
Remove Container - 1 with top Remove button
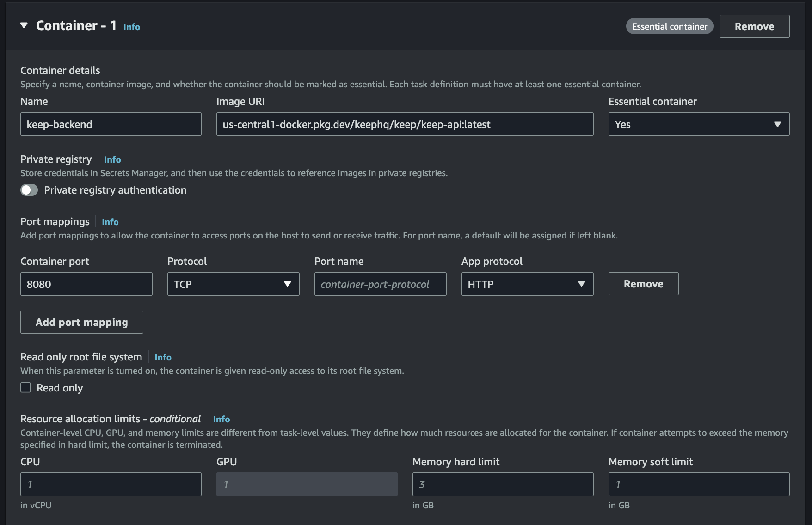click(x=754, y=26)
